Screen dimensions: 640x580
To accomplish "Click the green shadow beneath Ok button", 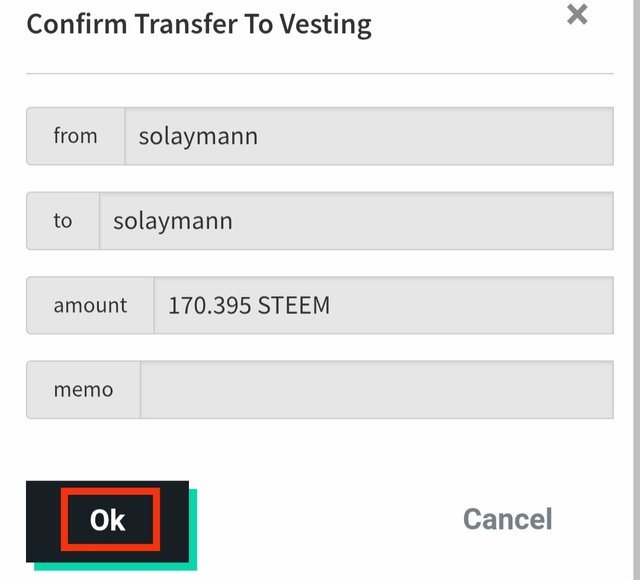I will 116,567.
